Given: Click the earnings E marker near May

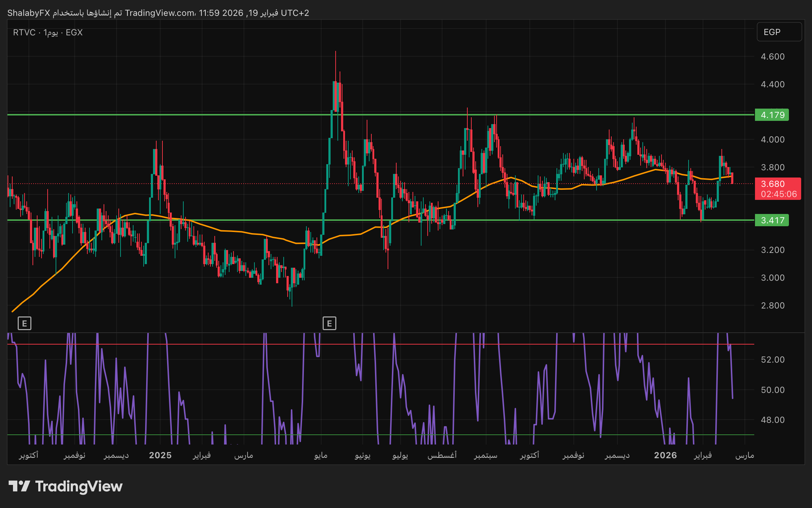Looking at the screenshot, I should 329,323.
